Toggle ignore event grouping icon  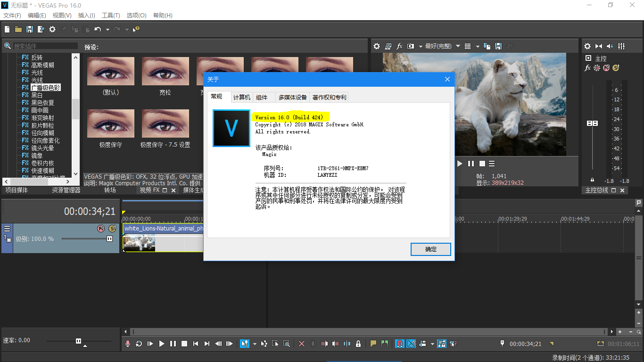click(x=453, y=344)
